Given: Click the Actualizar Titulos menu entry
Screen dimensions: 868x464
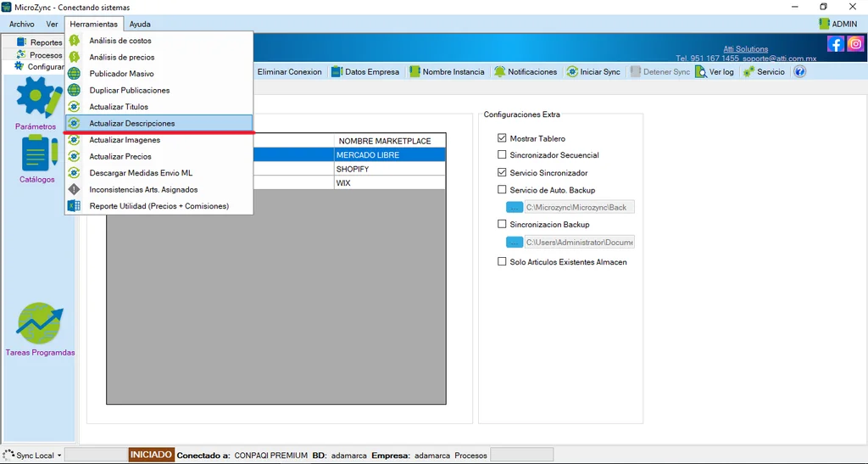Looking at the screenshot, I should click(159, 107).
